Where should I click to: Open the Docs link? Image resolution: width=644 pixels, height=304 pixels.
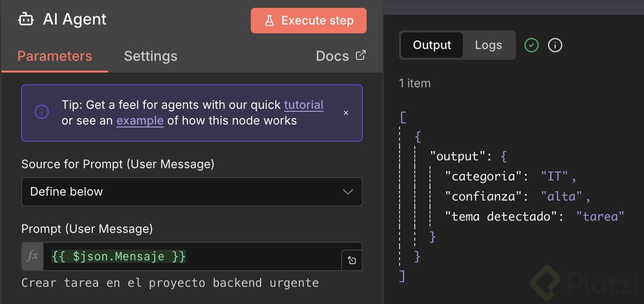pyautogui.click(x=332, y=56)
